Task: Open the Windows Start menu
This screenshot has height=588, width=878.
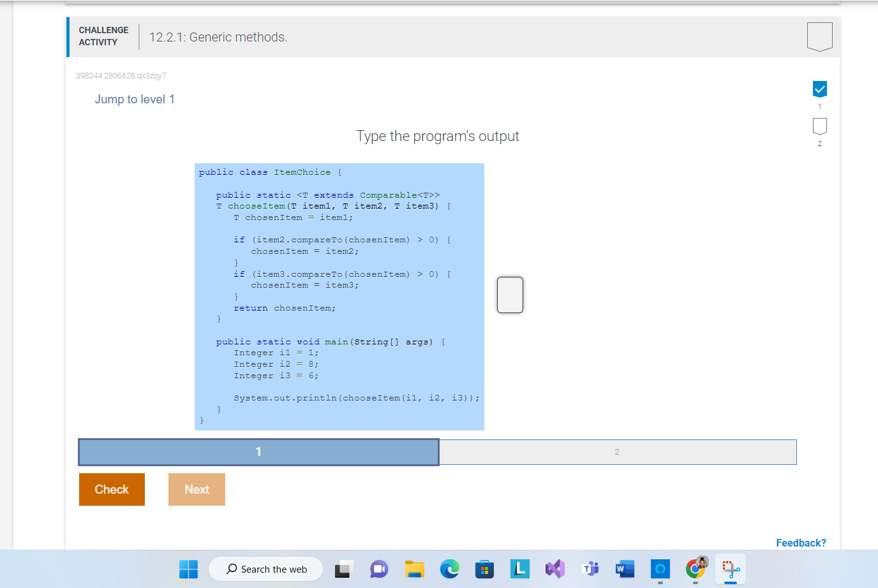Action: tap(188, 569)
